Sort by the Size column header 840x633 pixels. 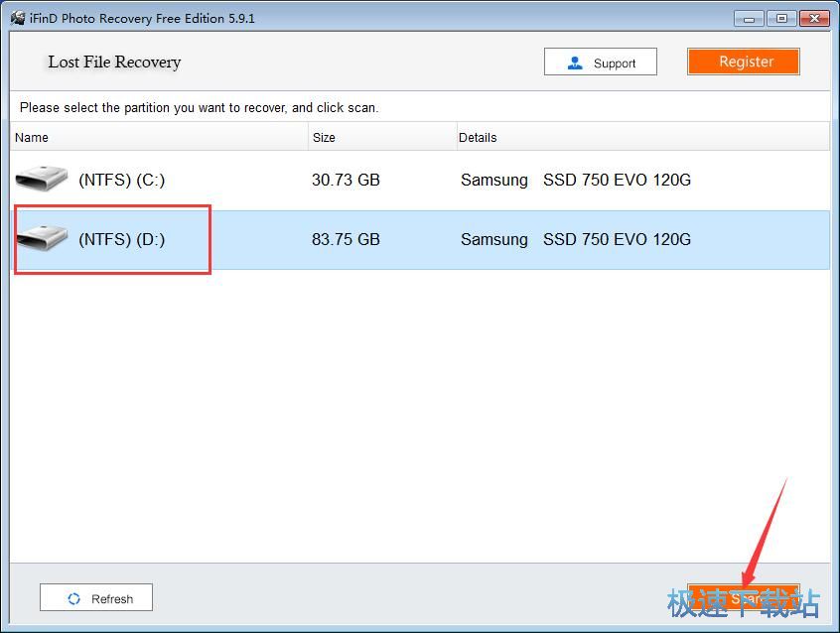pos(381,137)
